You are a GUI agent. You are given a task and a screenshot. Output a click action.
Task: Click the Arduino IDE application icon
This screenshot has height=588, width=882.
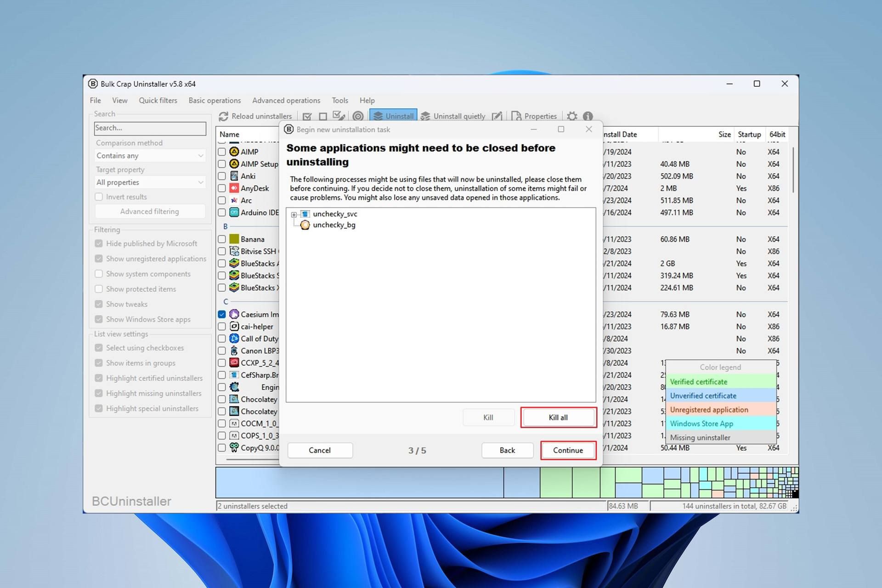point(234,212)
